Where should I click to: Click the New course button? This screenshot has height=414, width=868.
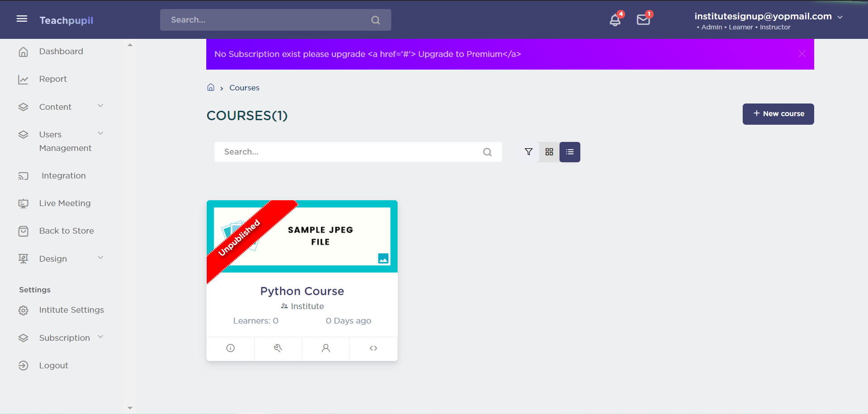(x=778, y=114)
